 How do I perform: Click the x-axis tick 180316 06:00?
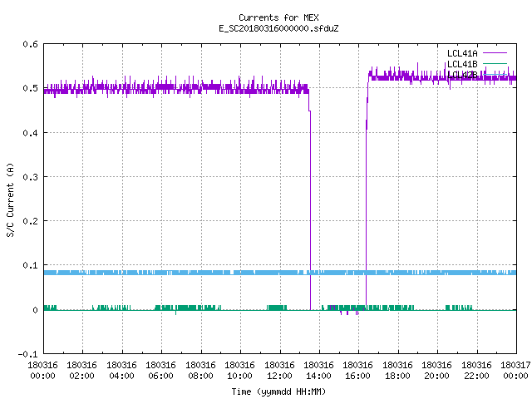click(160, 371)
